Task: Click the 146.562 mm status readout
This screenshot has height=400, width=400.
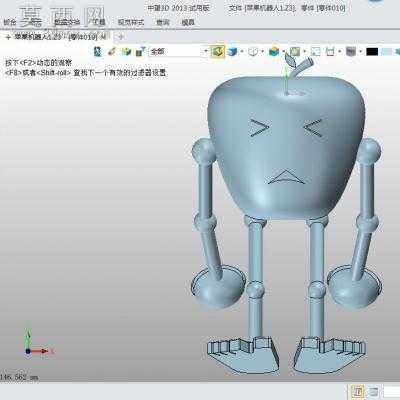Action: point(19,377)
